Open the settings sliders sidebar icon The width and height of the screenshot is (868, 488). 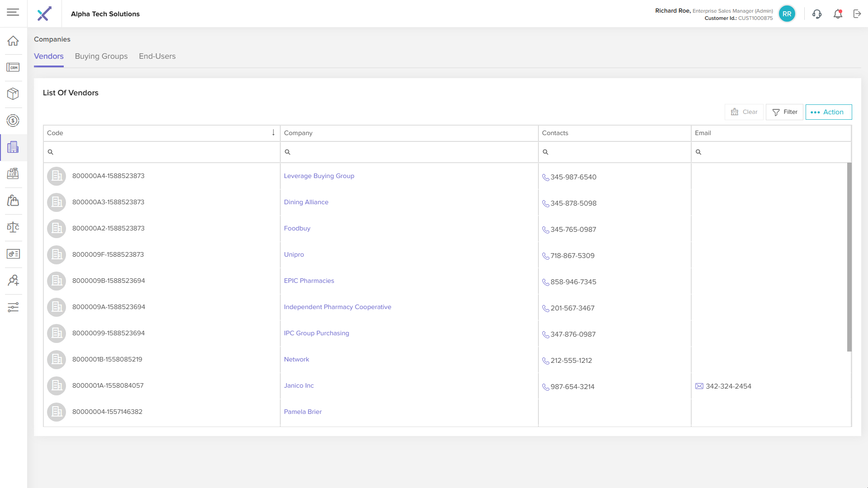point(13,307)
